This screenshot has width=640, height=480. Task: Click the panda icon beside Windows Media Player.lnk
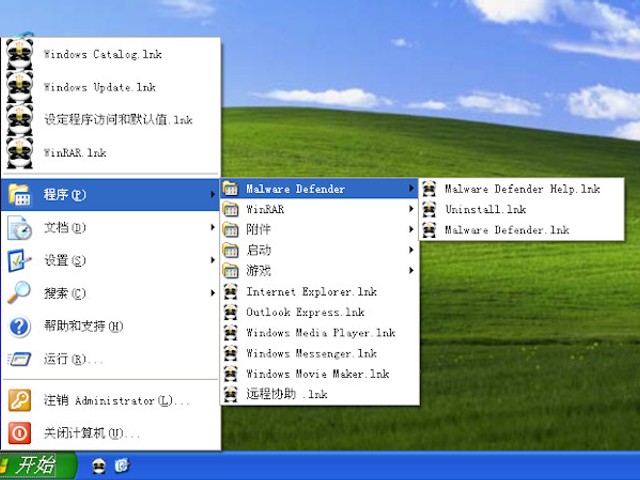[x=231, y=333]
